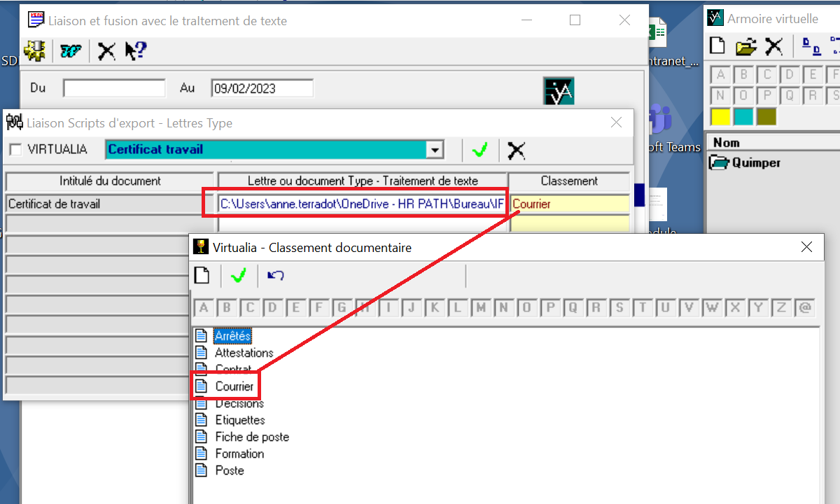This screenshot has height=504, width=840.
Task: Expand the Certificat travail dropdown
Action: (x=435, y=150)
